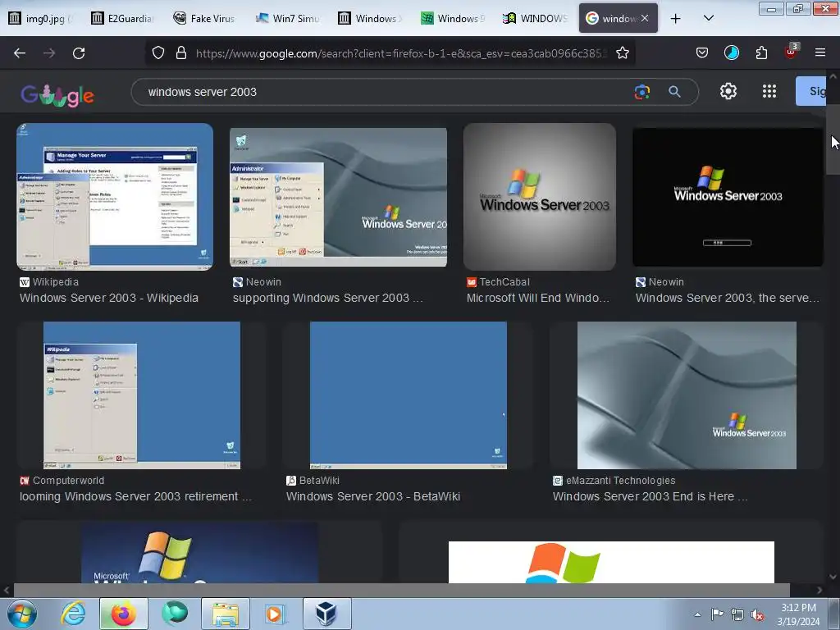
Task: Switch to the Win7 Simu tab
Action: tap(286, 18)
